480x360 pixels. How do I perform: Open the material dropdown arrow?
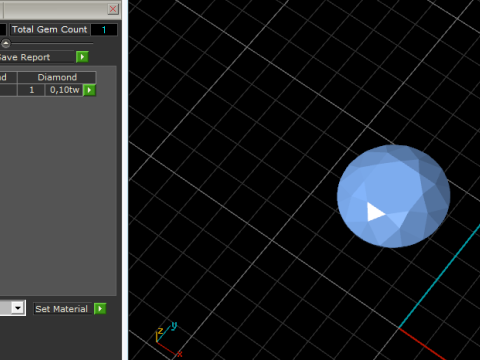(x=18, y=308)
